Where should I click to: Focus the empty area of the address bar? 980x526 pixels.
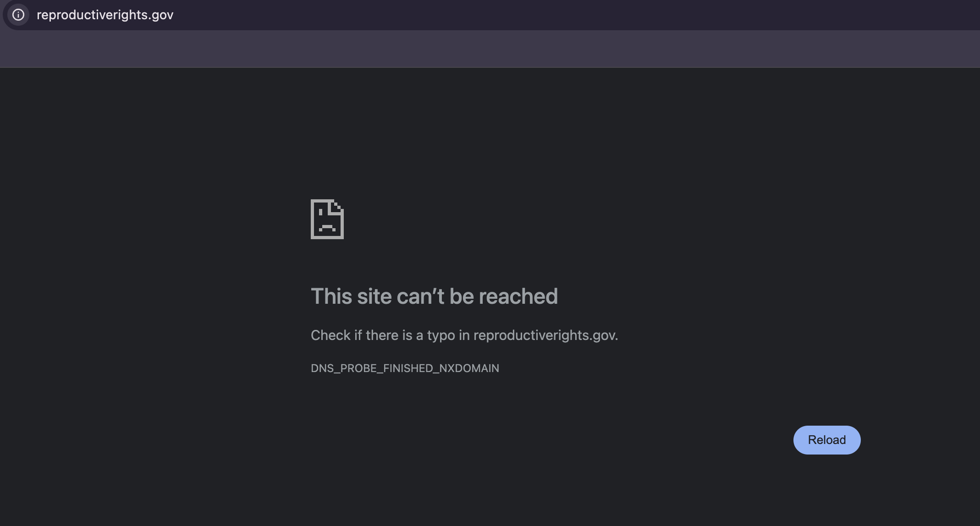pyautogui.click(x=573, y=15)
